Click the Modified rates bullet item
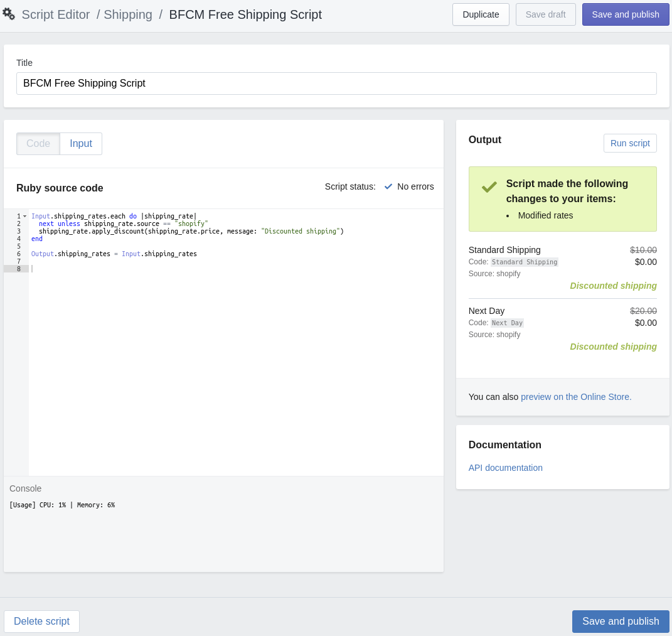 [x=545, y=216]
